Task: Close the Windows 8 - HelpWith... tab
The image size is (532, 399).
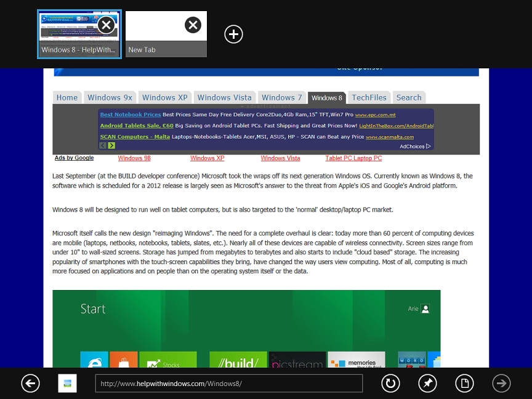Action: click(x=106, y=25)
